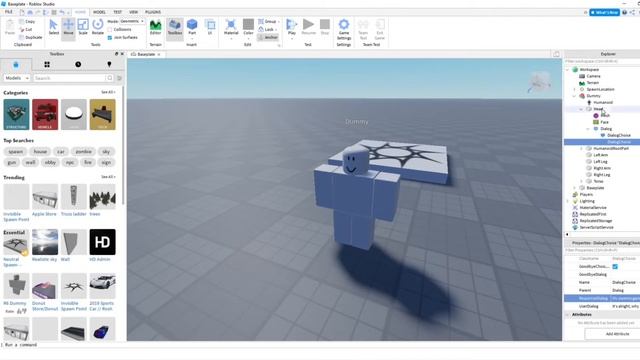The height and width of the screenshot is (360, 640).
Task: Open the Marketplace tab in Toolbox
Action: [16, 64]
